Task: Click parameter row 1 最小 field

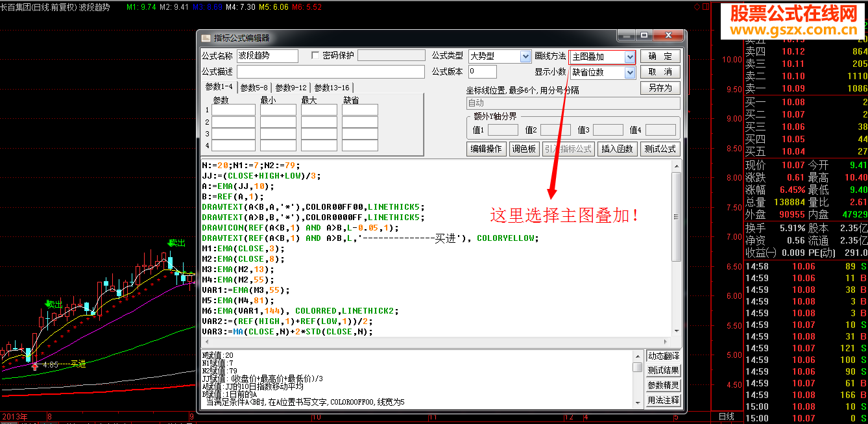Action: pos(278,110)
